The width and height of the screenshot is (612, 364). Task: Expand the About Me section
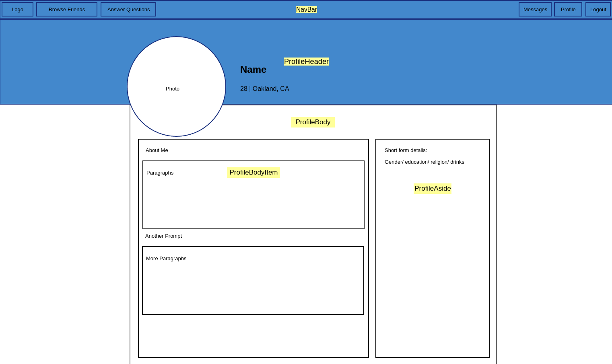click(157, 150)
